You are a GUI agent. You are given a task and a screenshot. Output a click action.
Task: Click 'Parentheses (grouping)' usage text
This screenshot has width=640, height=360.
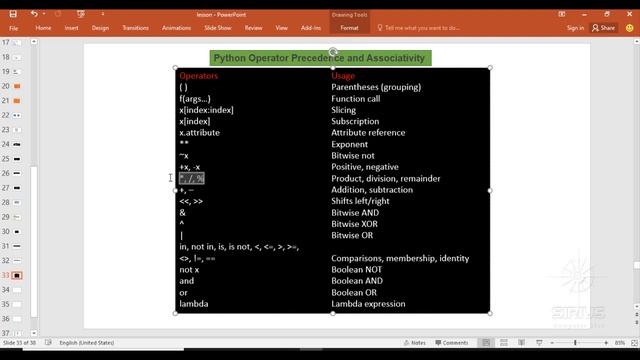pos(376,87)
